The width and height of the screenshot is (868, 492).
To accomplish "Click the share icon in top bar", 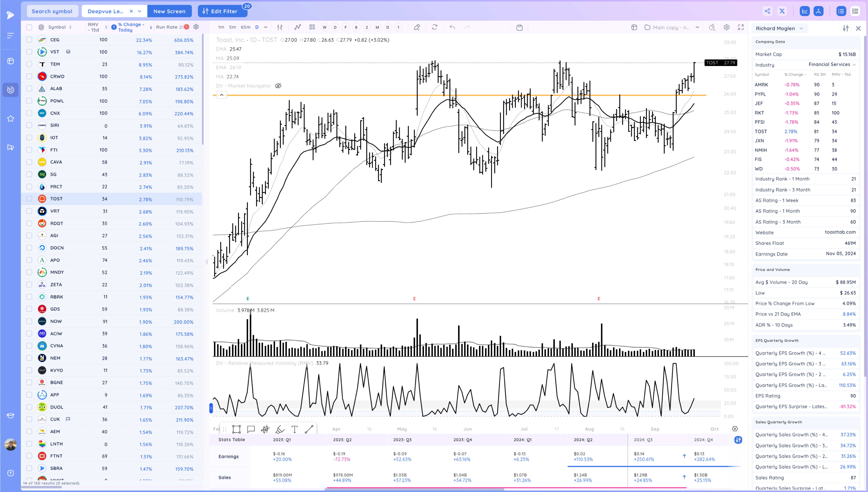I will click(767, 11).
